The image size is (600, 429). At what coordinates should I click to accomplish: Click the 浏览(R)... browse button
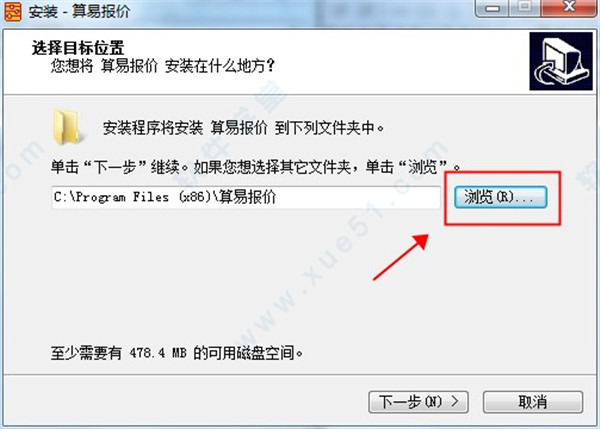point(501,197)
